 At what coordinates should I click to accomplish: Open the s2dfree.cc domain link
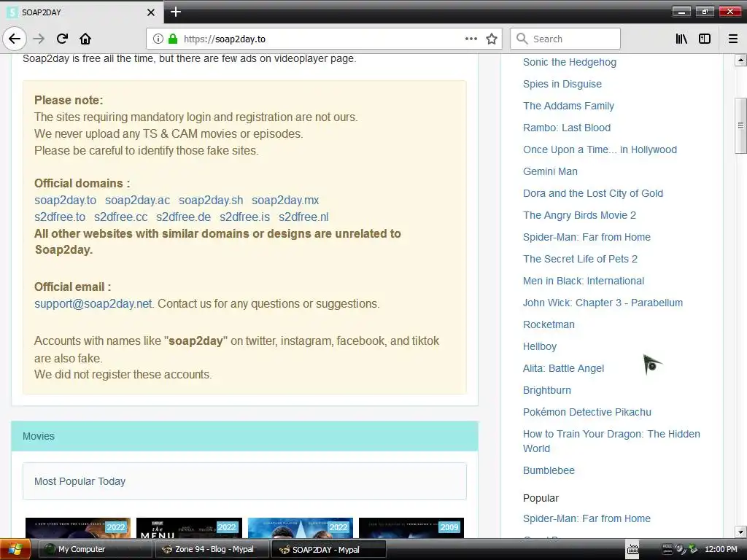click(x=120, y=217)
